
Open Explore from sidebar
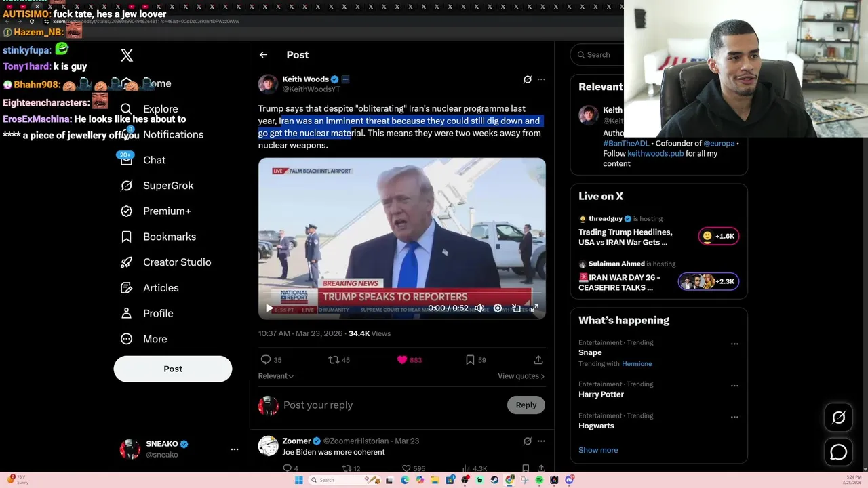[160, 109]
